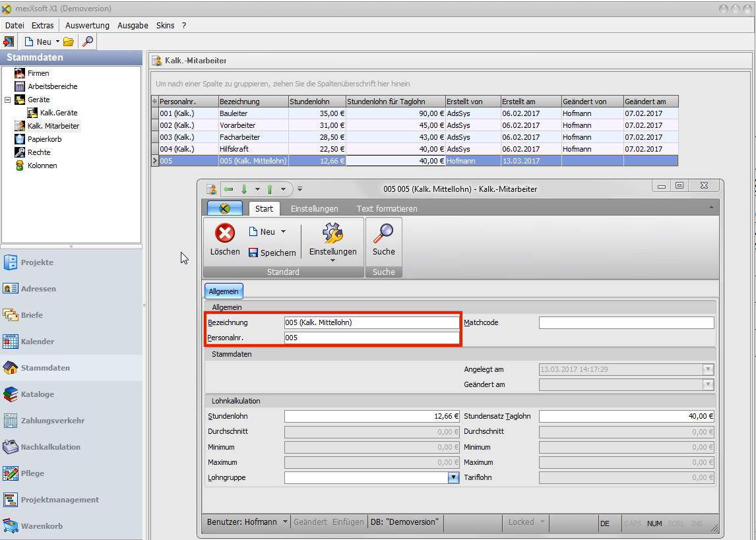Click the mexXsoft application button in dialog
Image resolution: width=756 pixels, height=540 pixels.
(225, 208)
